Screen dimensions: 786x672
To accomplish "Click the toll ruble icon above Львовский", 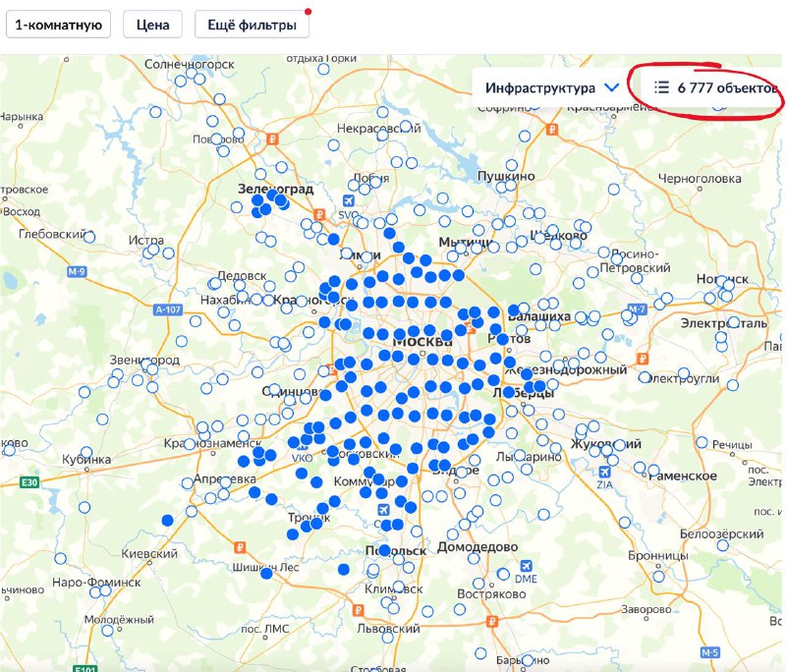I will [358, 610].
